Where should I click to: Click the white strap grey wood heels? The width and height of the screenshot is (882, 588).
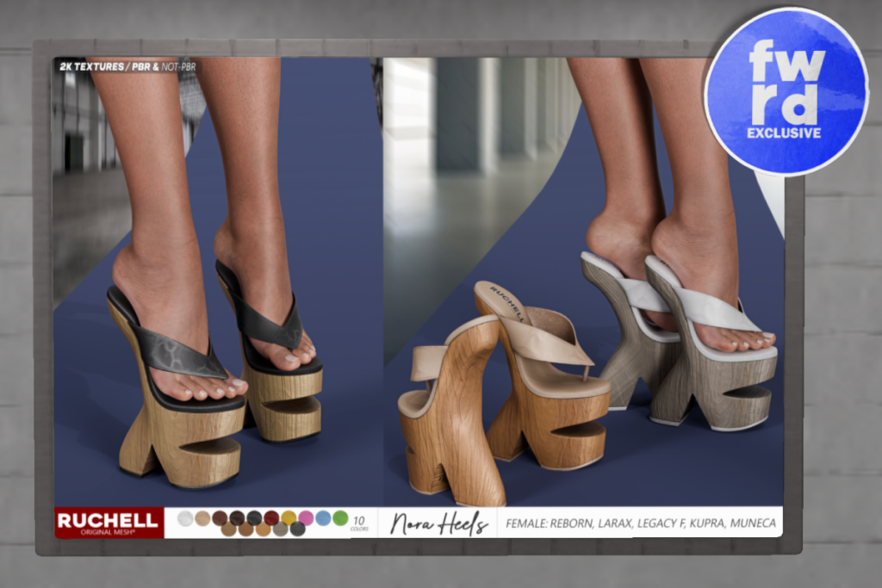pos(680,341)
